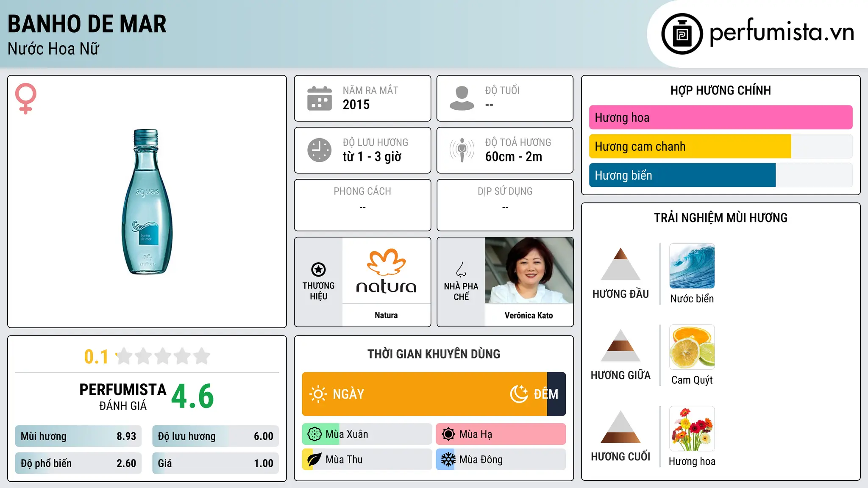The width and height of the screenshot is (868, 488).
Task: Click the pink female gender symbol
Action: (x=25, y=98)
